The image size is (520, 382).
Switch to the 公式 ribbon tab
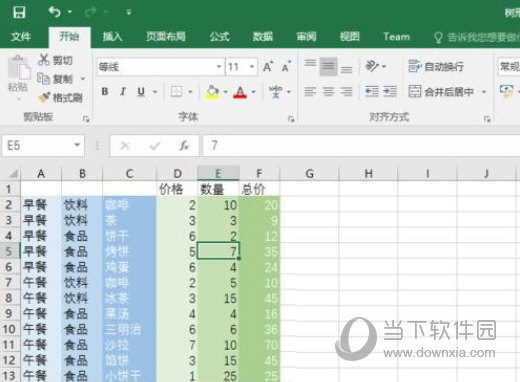coord(219,36)
